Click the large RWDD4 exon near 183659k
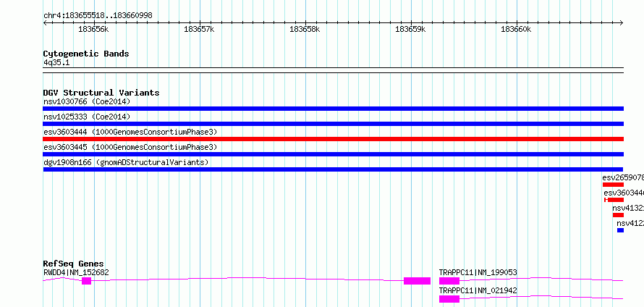Viewport: 644px width, 307px height. coord(417,281)
